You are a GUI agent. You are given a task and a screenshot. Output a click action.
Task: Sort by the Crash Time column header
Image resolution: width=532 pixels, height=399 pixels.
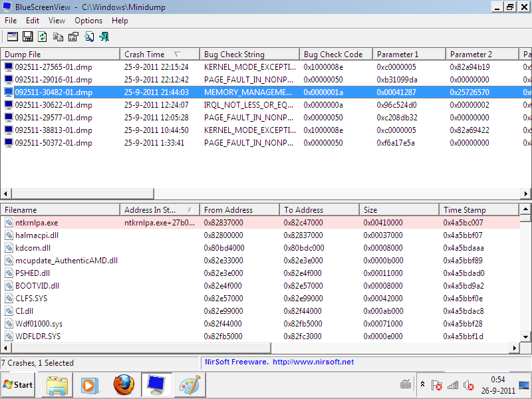pos(160,55)
